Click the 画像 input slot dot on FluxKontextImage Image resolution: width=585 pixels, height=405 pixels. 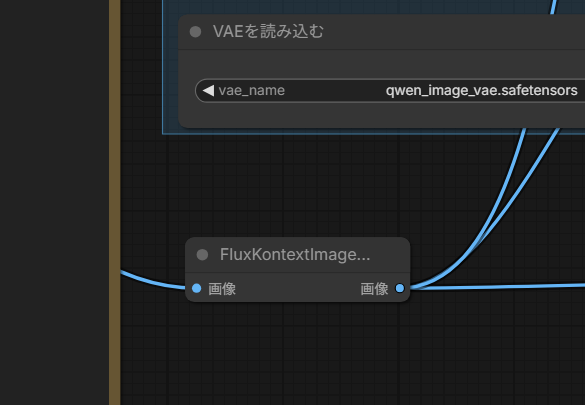(x=197, y=288)
